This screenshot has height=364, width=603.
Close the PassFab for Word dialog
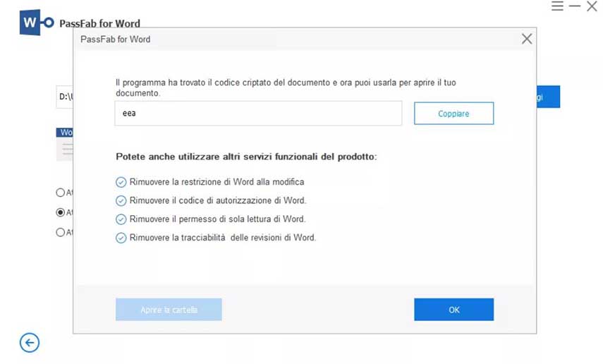click(x=526, y=40)
